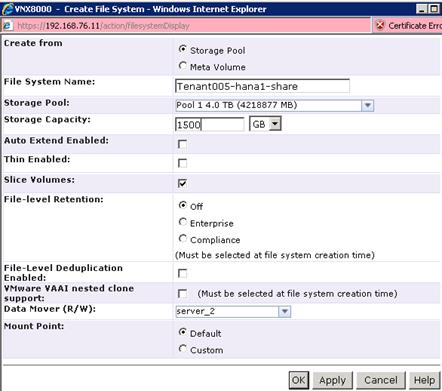Image resolution: width=442 pixels, height=391 pixels.
Task: Open the Storage Pool dropdown
Action: click(x=275, y=105)
